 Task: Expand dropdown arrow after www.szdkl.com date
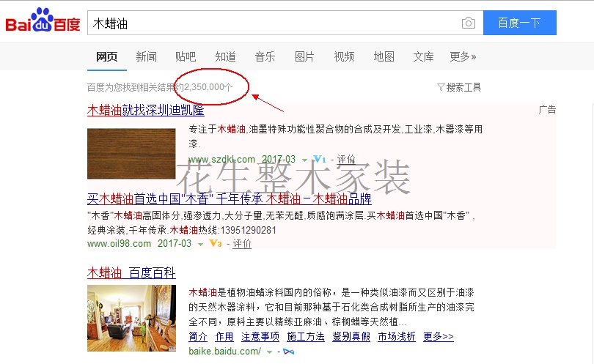[x=304, y=160]
